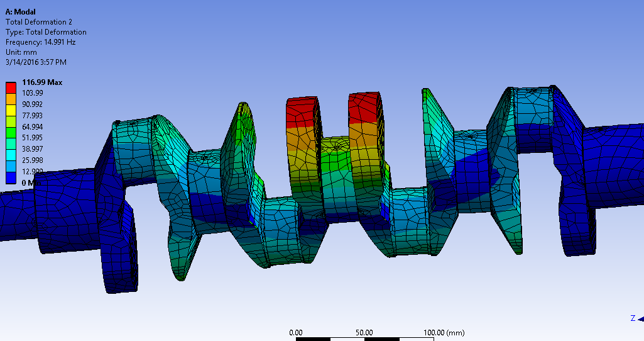Click the '100.00 (mm)' ruler label
The height and width of the screenshot is (341, 644).
444,333
